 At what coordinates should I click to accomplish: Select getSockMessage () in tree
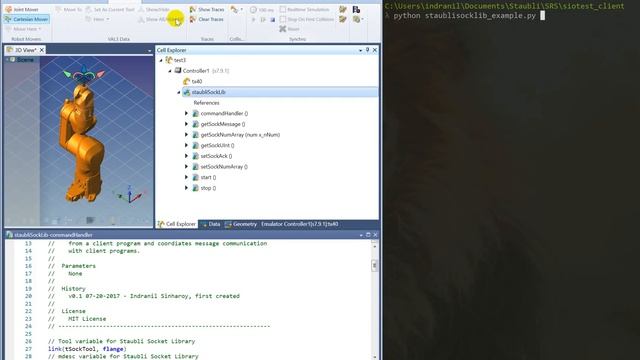pyautogui.click(x=222, y=124)
